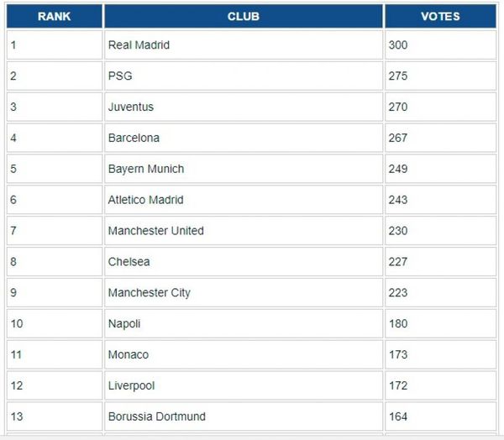Click the Atletico Madrid entry
The image size is (504, 440).
(x=244, y=200)
